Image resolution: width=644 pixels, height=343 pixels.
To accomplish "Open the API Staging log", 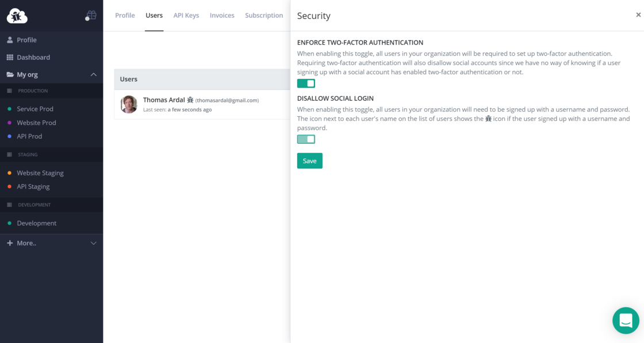I will 33,186.
